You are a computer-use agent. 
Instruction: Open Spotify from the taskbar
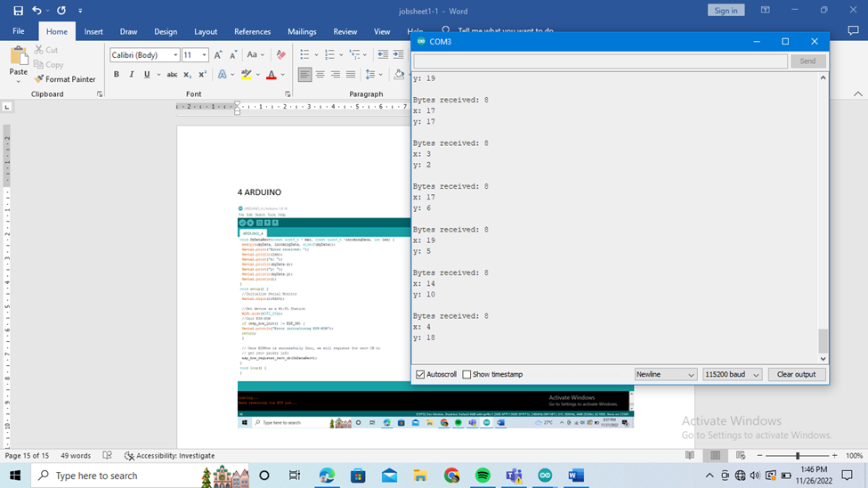[483, 476]
